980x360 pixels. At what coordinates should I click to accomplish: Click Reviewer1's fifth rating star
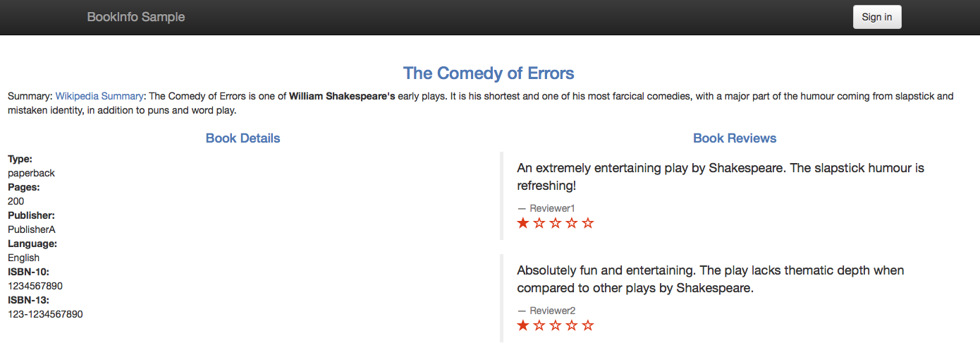pyautogui.click(x=588, y=223)
